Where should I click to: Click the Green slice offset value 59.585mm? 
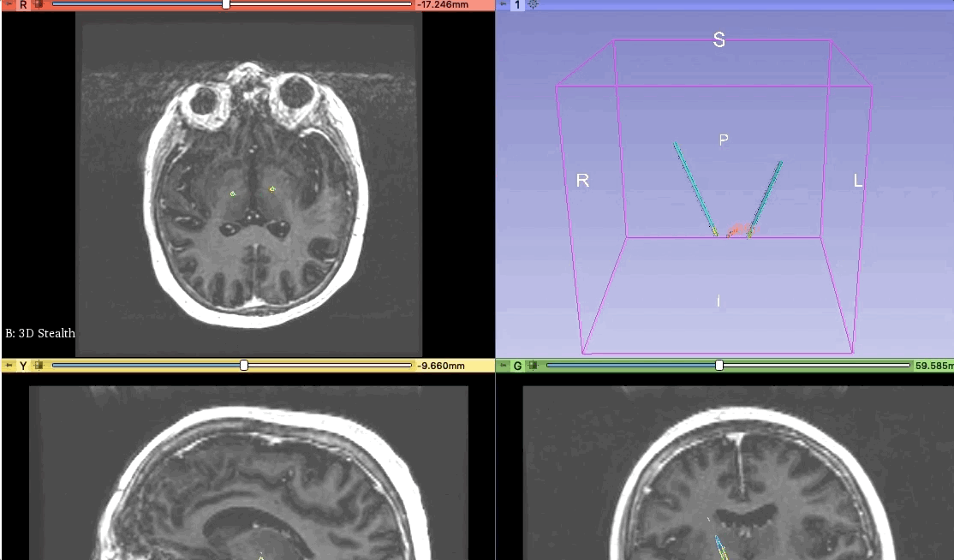click(x=933, y=366)
